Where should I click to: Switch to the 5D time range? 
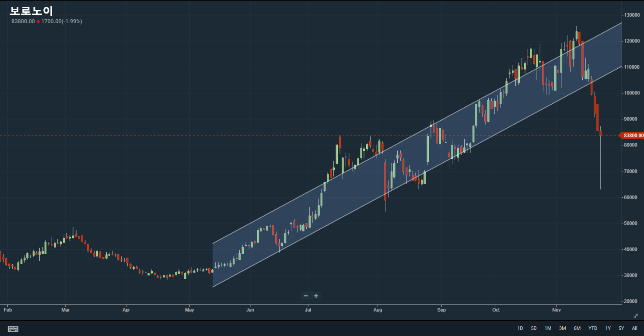click(534, 328)
